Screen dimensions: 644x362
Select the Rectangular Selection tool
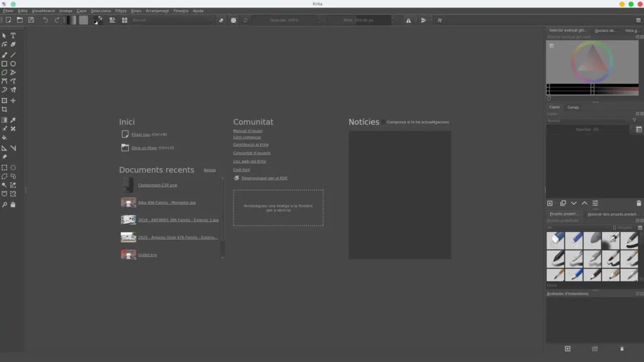point(4,167)
